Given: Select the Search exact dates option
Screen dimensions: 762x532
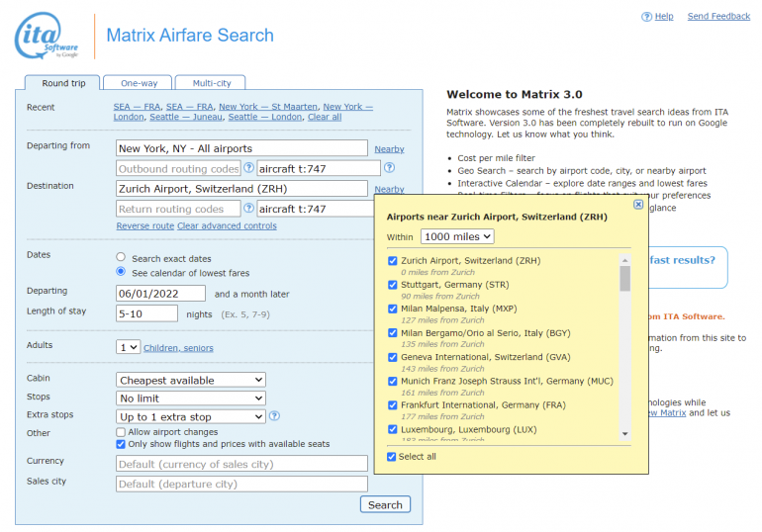Looking at the screenshot, I should (x=121, y=258).
